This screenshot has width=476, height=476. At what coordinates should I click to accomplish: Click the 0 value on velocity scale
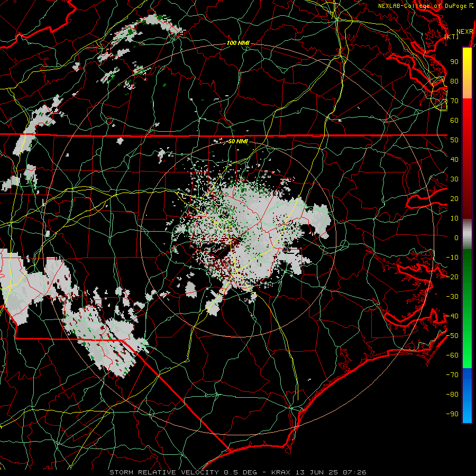tap(456, 238)
